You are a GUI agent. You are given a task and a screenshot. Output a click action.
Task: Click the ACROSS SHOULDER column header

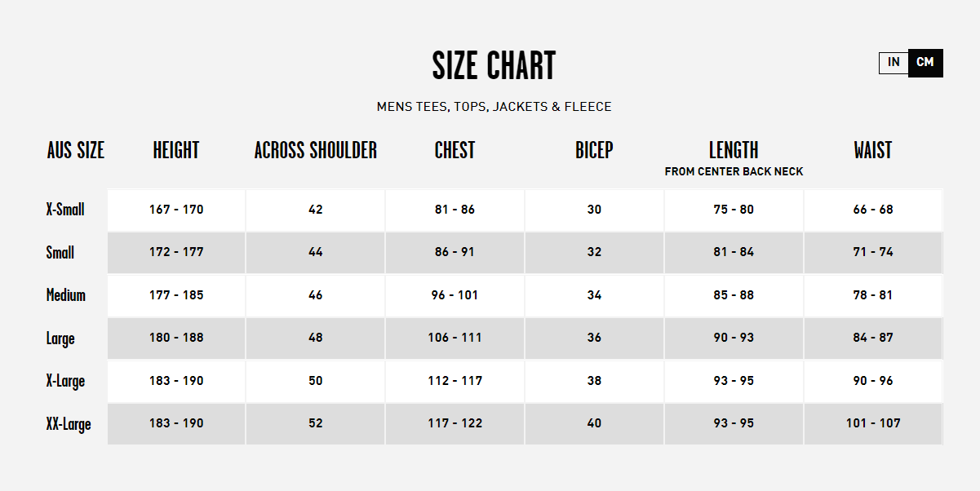[316, 150]
